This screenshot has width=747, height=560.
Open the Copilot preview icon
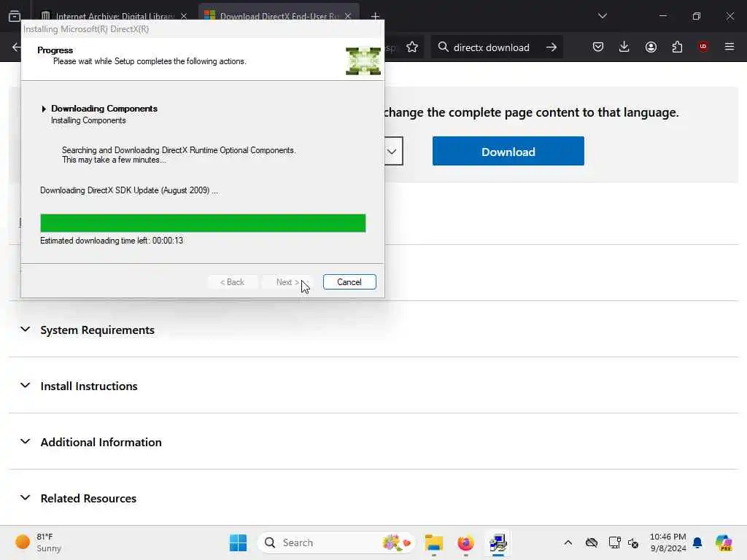[724, 542]
